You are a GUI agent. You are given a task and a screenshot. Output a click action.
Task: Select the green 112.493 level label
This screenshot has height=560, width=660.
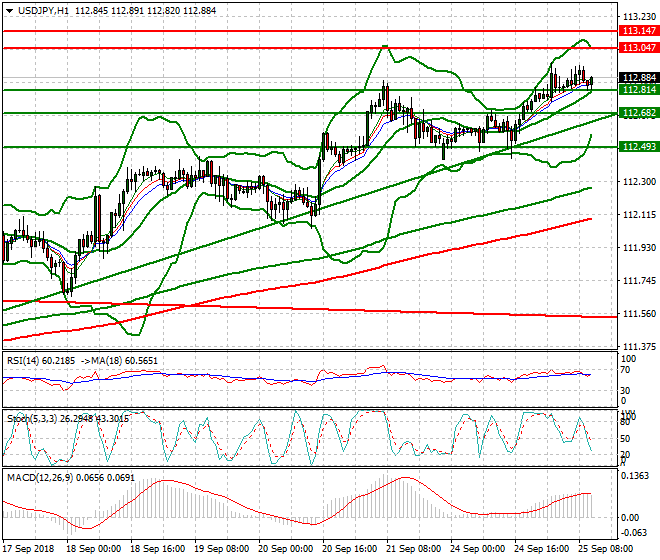coord(639,147)
